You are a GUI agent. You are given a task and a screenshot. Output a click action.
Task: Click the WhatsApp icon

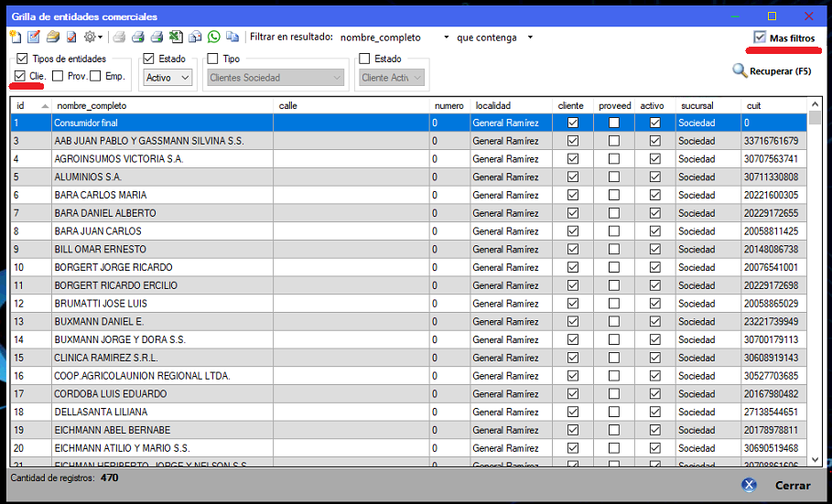pyautogui.click(x=214, y=38)
